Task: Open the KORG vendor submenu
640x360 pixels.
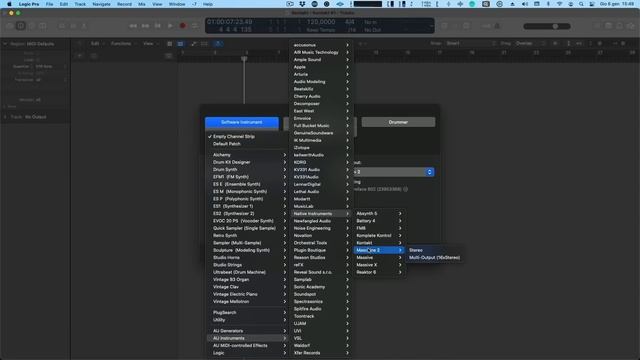Action: 320,162
